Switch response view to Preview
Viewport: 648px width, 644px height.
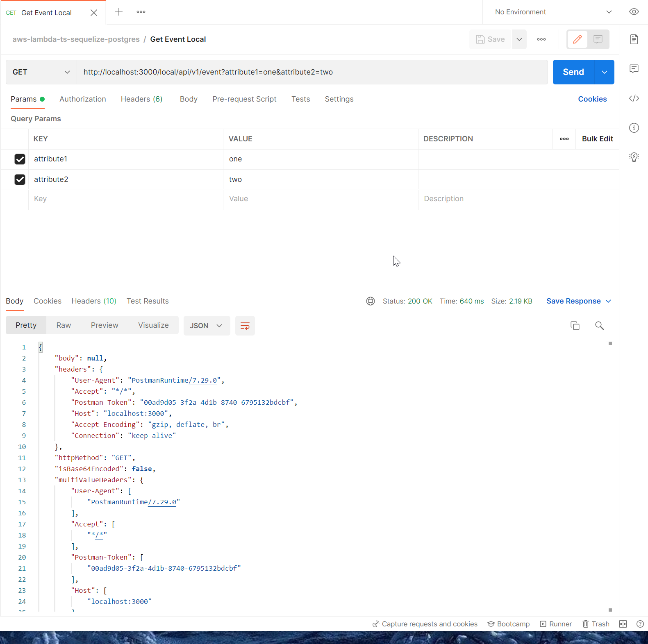[105, 325]
